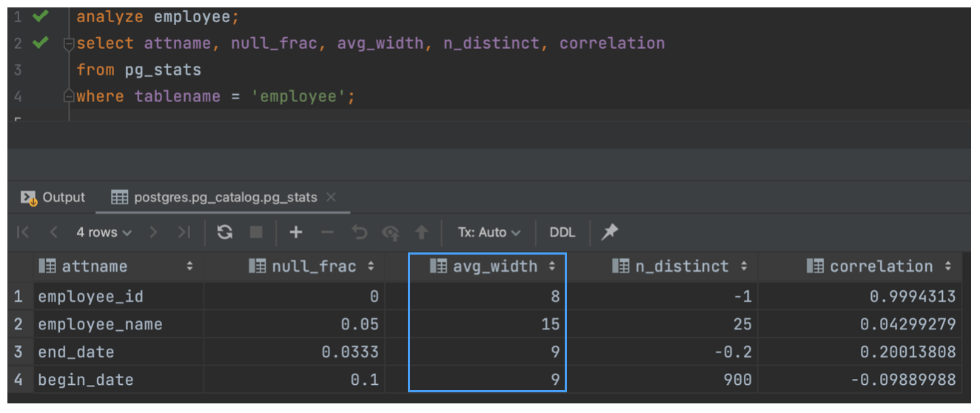
Task: Add a new row with plus icon
Action: (296, 232)
